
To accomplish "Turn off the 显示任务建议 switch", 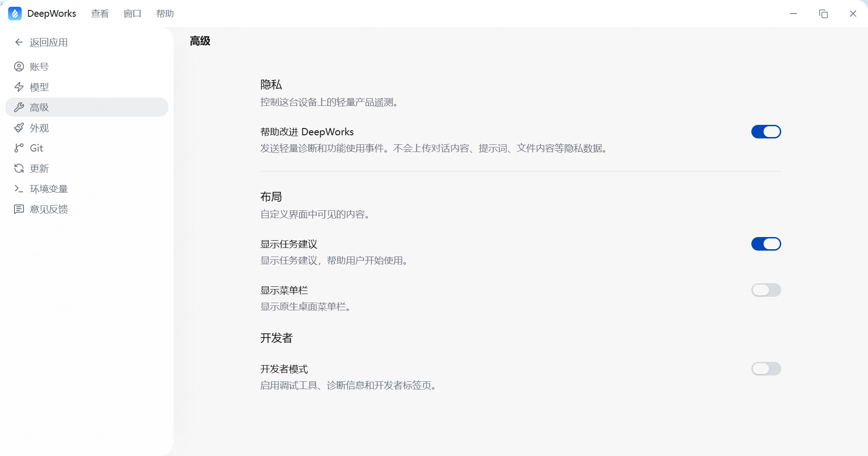I will (x=766, y=244).
